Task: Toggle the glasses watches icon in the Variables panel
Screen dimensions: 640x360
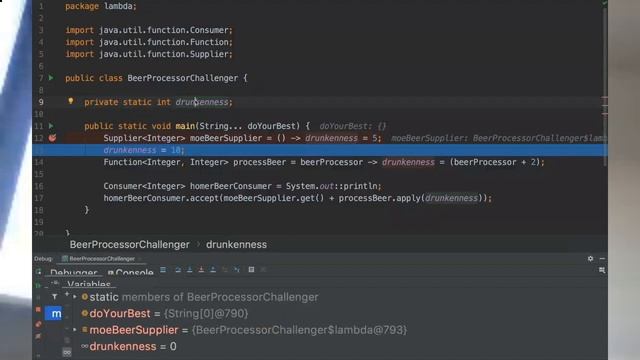Action: pos(67,352)
